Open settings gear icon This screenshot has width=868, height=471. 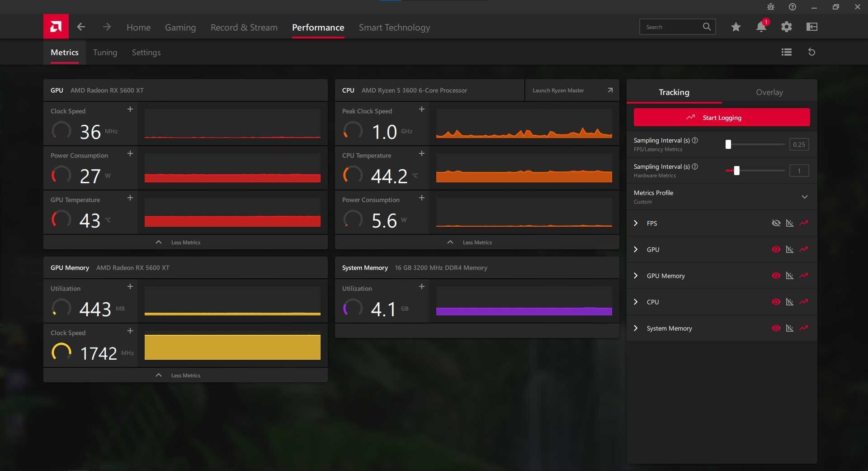click(x=787, y=27)
